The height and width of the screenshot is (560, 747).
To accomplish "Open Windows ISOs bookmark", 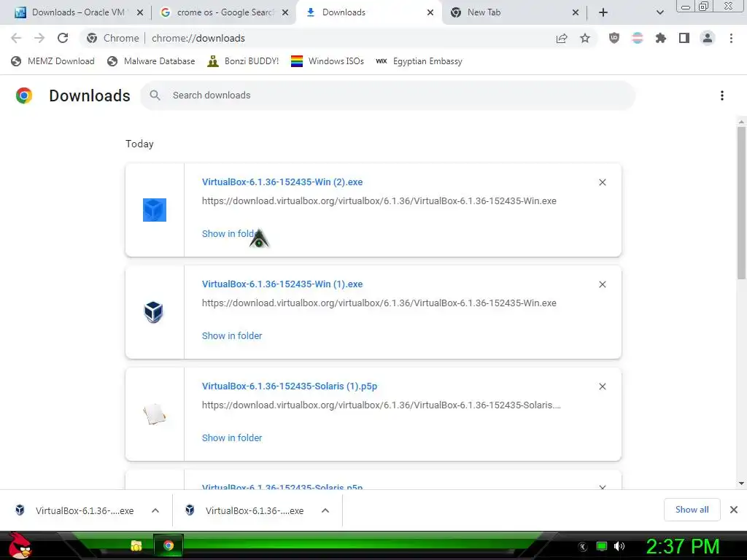I will point(328,61).
